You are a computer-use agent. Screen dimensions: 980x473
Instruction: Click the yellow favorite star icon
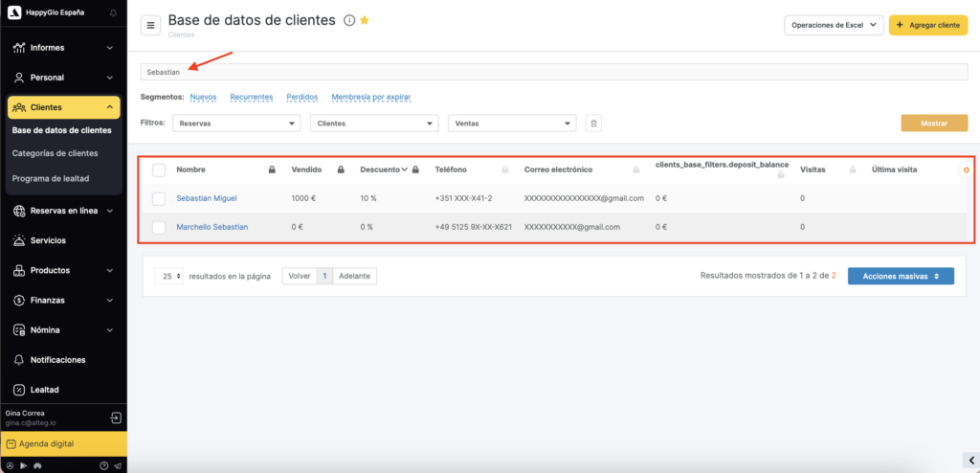click(365, 20)
